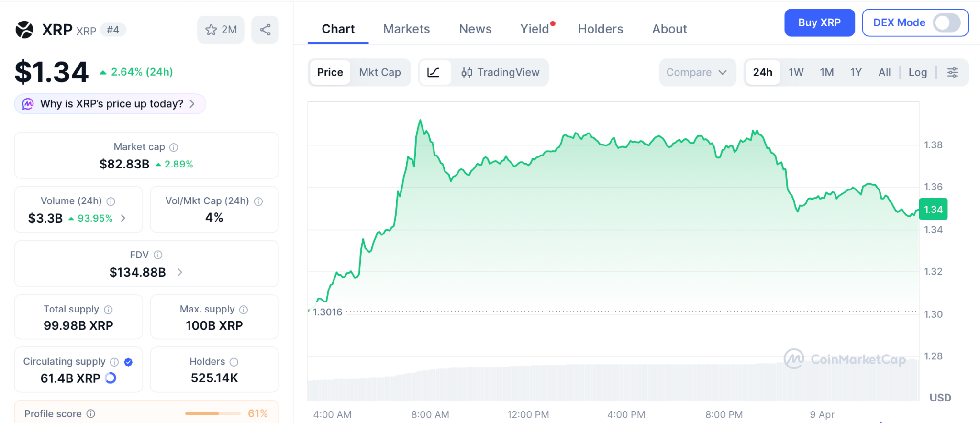The width and height of the screenshot is (980, 423).
Task: Switch chart to Mkt Cap view
Action: tap(380, 72)
